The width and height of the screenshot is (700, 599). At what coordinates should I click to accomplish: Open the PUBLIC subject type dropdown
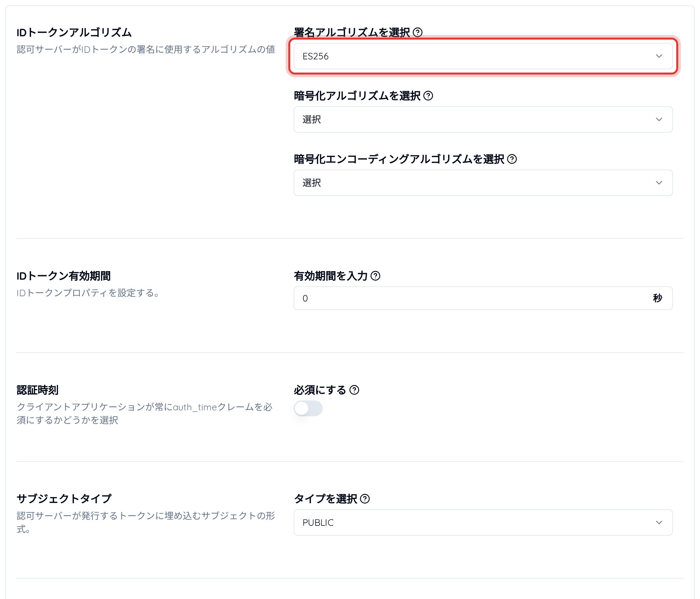click(x=483, y=523)
